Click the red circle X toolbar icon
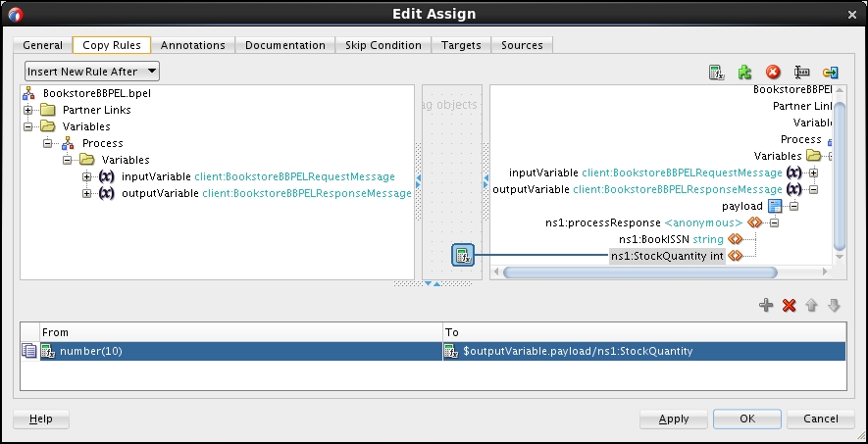Image resolution: width=868 pixels, height=444 pixels. (x=773, y=73)
